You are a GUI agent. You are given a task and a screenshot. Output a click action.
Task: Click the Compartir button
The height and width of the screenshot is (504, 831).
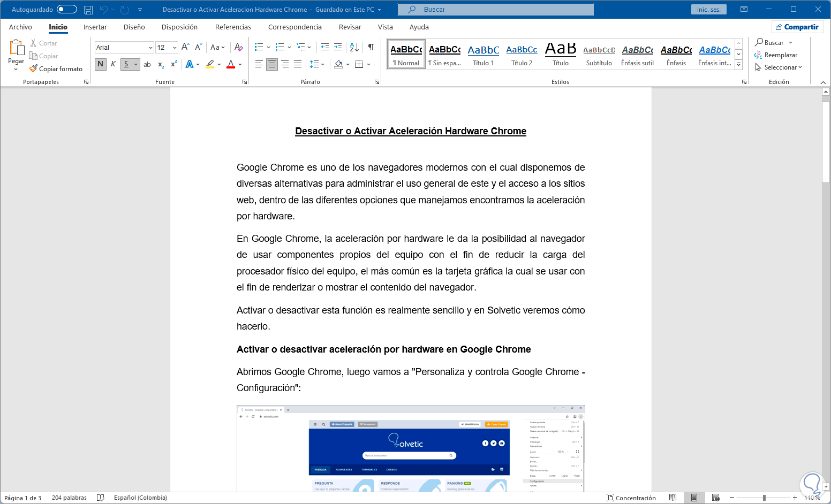click(797, 27)
